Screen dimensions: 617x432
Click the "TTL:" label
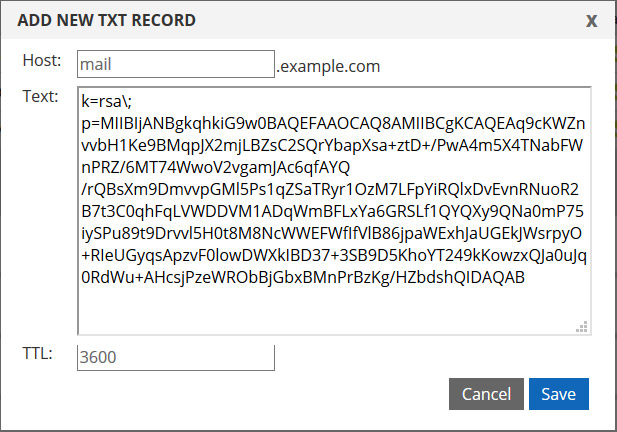[x=39, y=353]
